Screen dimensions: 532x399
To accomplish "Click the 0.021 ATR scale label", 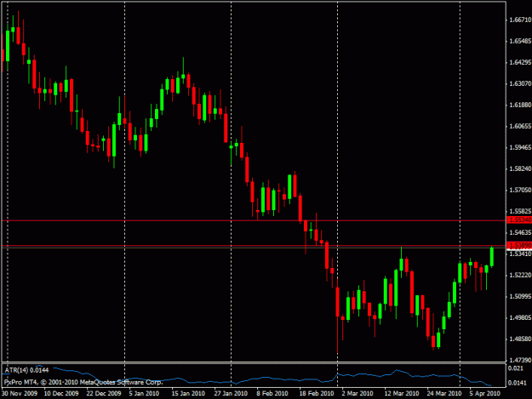I will [x=515, y=368].
